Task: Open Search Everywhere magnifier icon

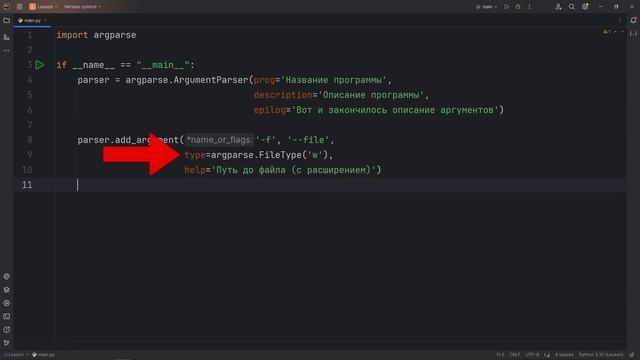Action: pyautogui.click(x=572, y=7)
